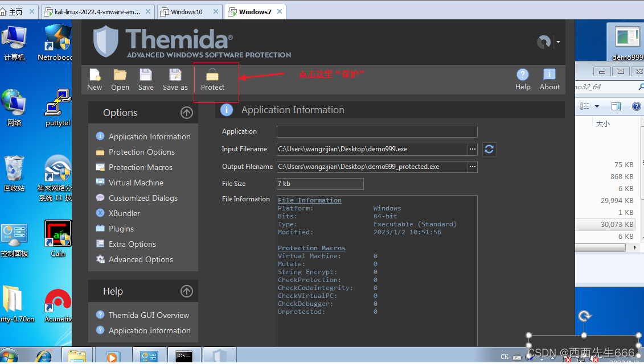644x364 pixels.
Task: Click the Output Filename text field
Action: coord(372,167)
